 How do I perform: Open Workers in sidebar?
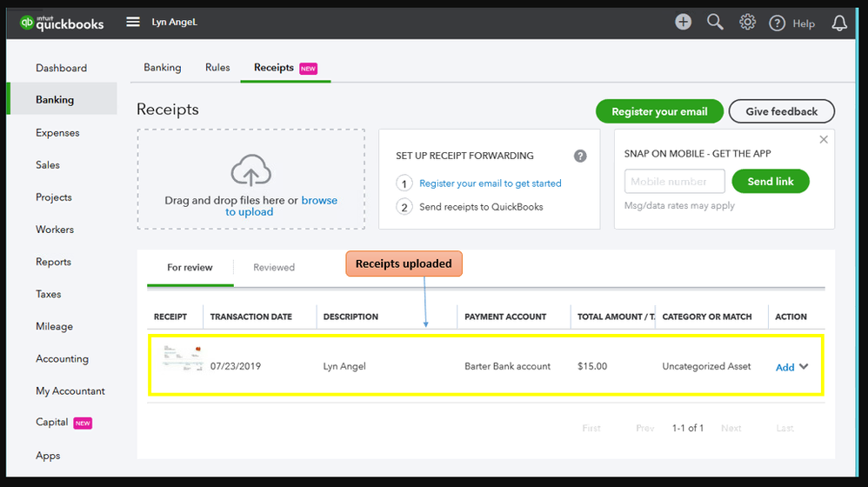point(55,230)
